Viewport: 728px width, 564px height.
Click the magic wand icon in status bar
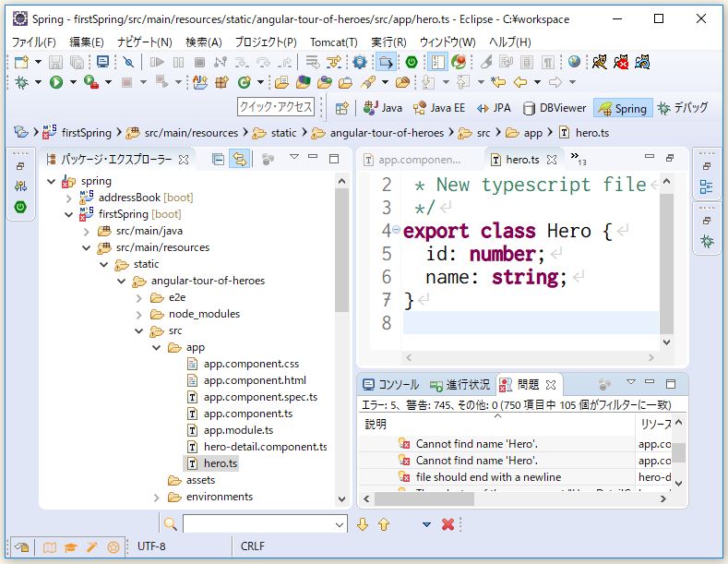[91, 547]
